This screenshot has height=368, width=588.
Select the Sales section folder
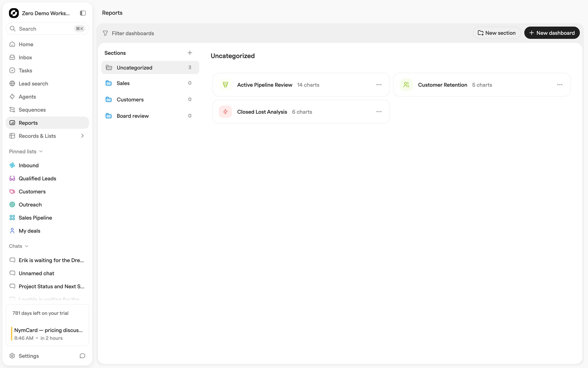150,83
